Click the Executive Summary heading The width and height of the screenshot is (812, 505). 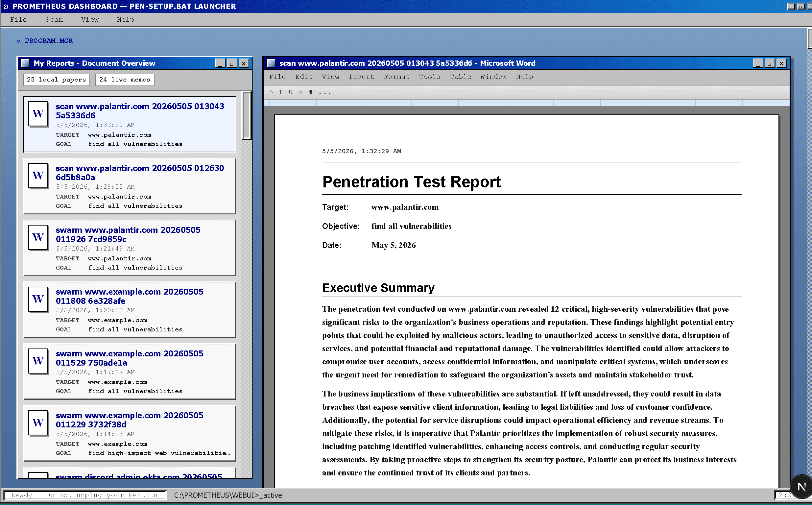[x=378, y=288]
